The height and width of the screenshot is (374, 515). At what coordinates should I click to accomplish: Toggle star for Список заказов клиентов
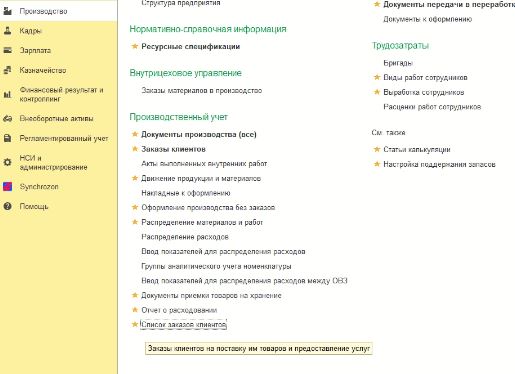tap(135, 324)
